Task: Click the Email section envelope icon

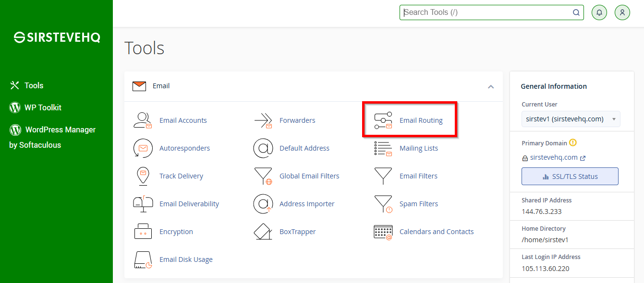Action: click(x=139, y=86)
